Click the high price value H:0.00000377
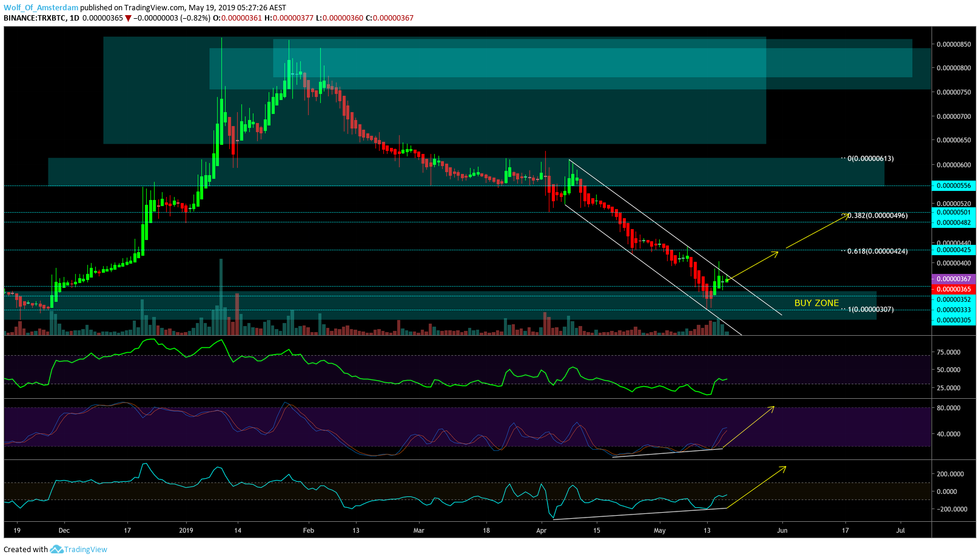 click(289, 18)
